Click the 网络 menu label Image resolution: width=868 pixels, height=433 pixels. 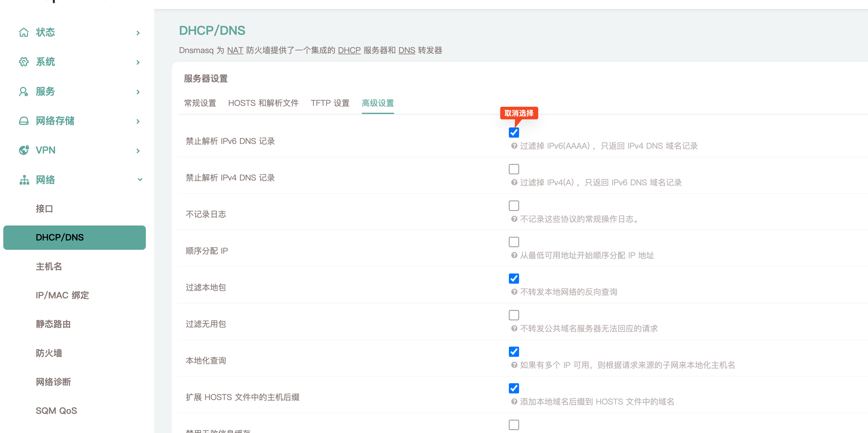point(46,180)
